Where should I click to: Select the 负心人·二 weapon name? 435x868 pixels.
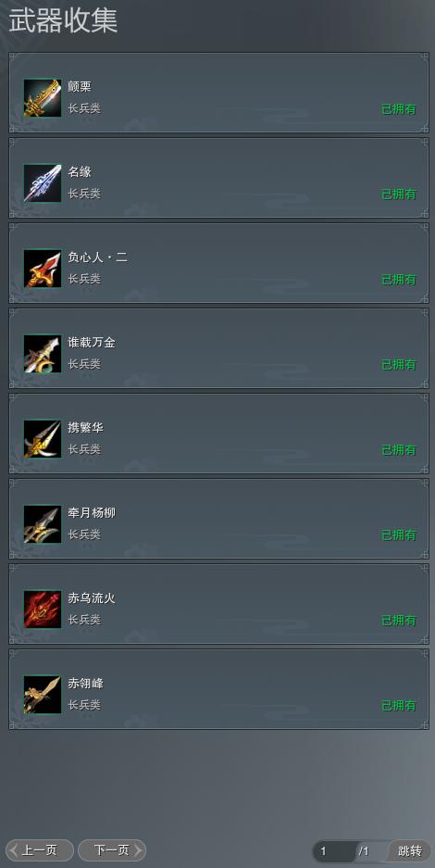point(98,258)
